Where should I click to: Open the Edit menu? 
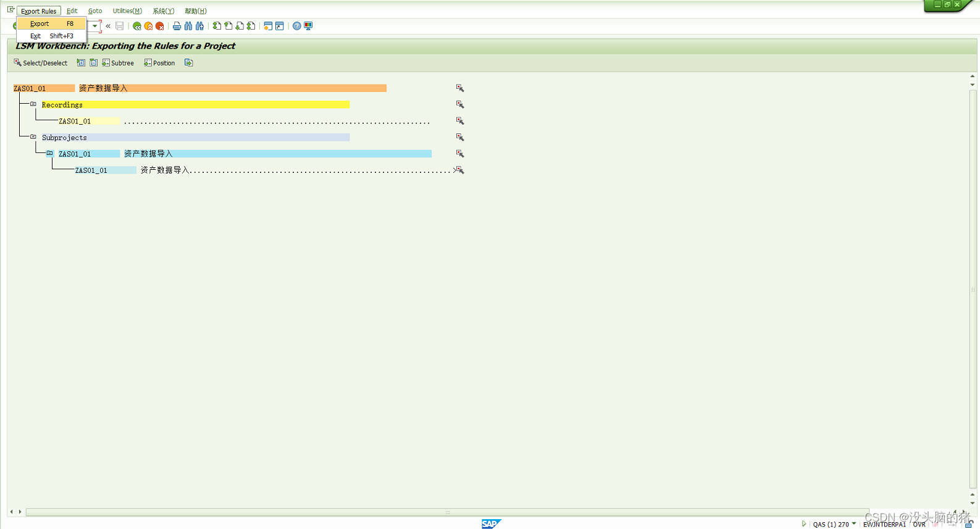click(72, 11)
